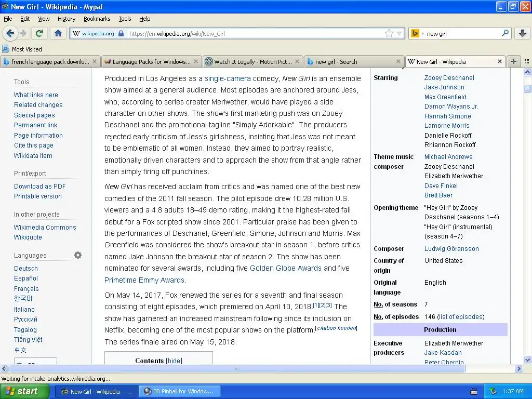
Task: Click Download as PDF link
Action: 39,186
